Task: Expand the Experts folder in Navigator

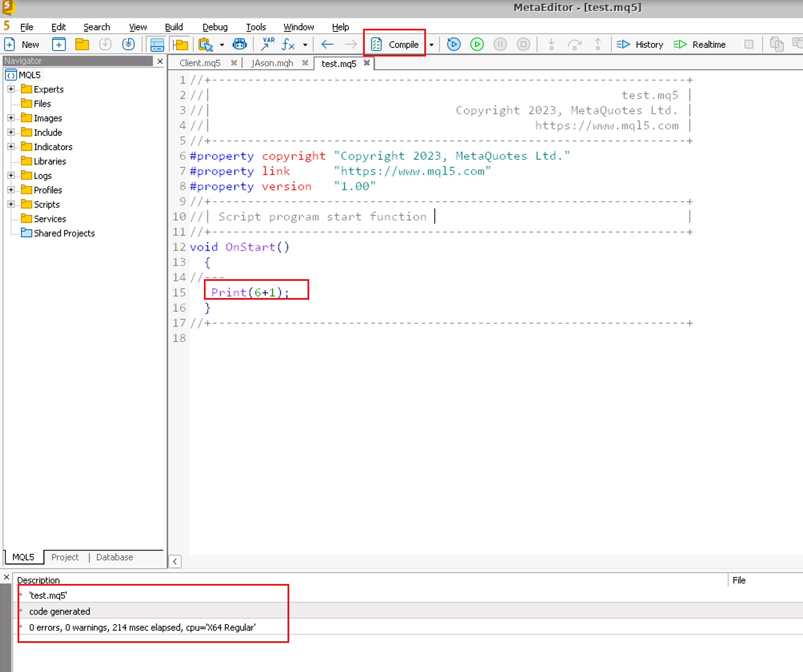Action: tap(11, 89)
